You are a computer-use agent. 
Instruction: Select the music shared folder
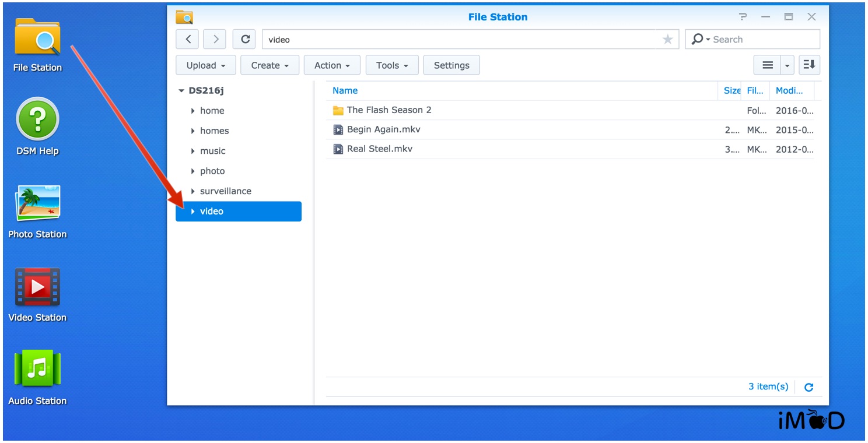(212, 151)
